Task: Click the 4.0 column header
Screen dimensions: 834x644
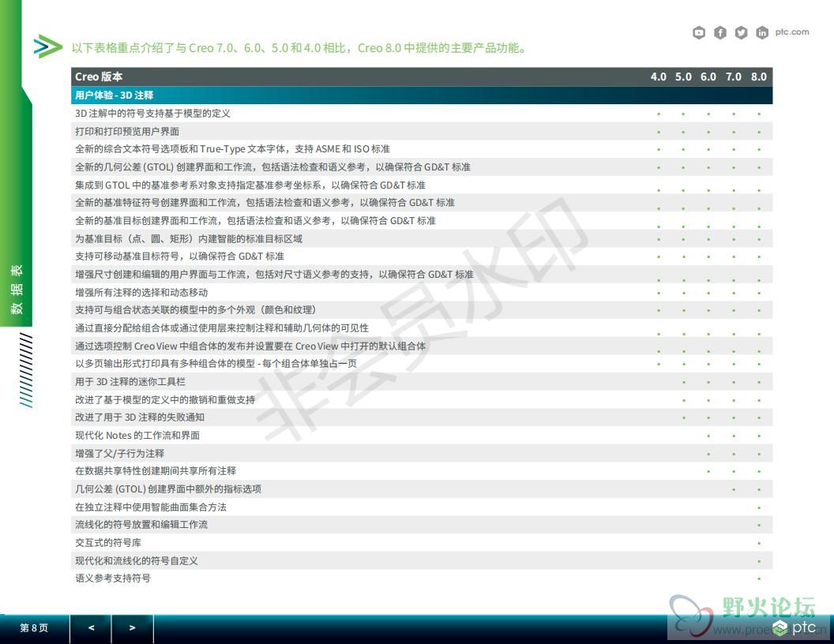Action: (x=659, y=77)
